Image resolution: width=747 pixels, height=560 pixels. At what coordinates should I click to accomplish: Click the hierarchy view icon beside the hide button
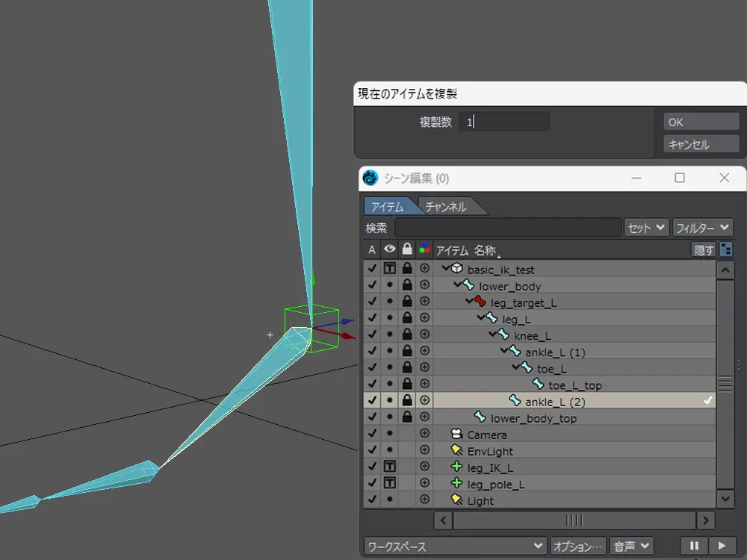[x=725, y=250]
